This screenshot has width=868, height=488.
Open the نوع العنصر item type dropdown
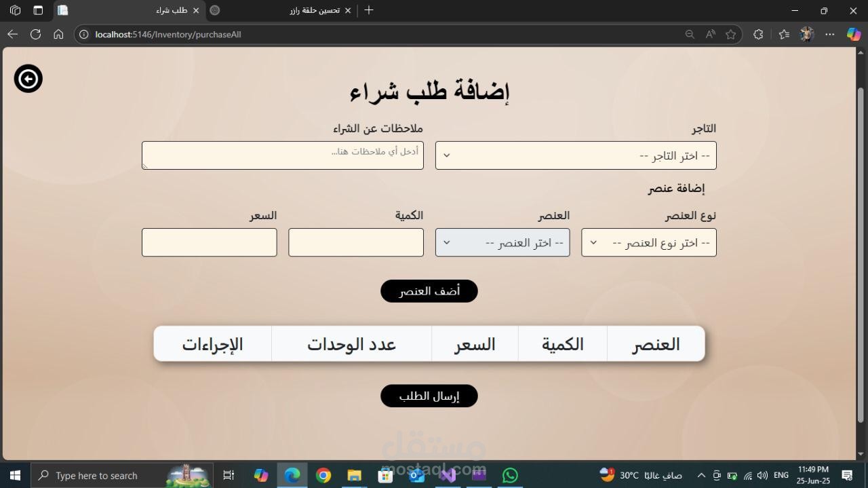click(x=649, y=242)
